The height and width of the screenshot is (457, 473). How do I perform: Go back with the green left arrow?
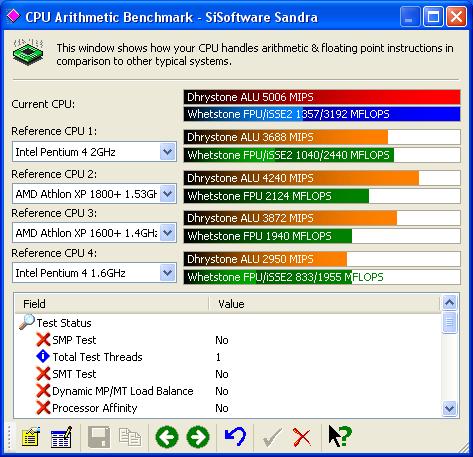pos(167,436)
